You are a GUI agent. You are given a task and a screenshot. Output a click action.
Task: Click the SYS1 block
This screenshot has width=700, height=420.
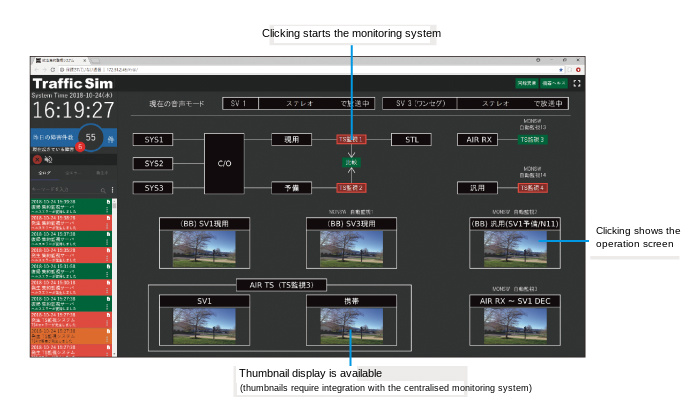[153, 140]
